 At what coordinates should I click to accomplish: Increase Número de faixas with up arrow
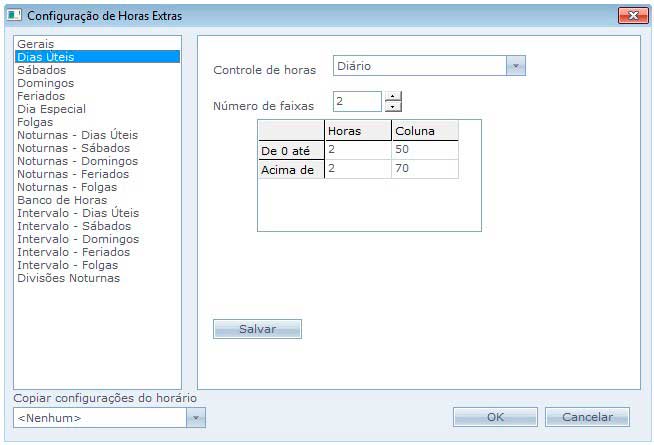(393, 97)
